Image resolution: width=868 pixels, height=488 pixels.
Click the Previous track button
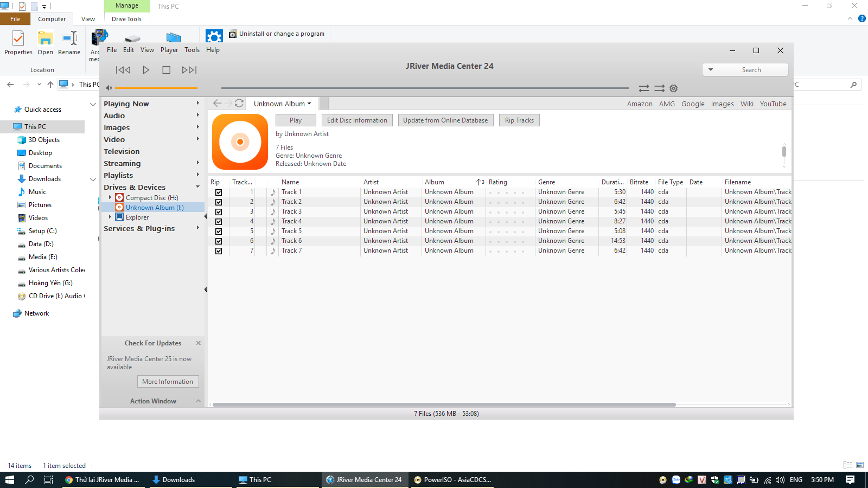click(x=123, y=70)
